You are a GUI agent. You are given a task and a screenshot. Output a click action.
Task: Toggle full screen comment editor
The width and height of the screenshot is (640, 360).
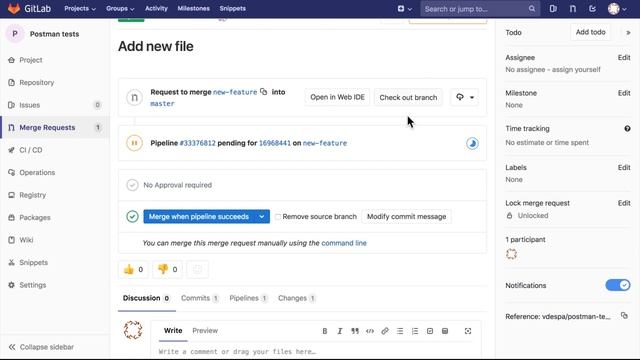(468, 331)
